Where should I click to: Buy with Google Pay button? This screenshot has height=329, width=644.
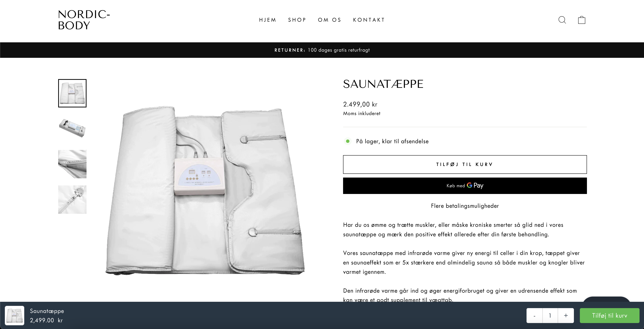[x=465, y=186]
